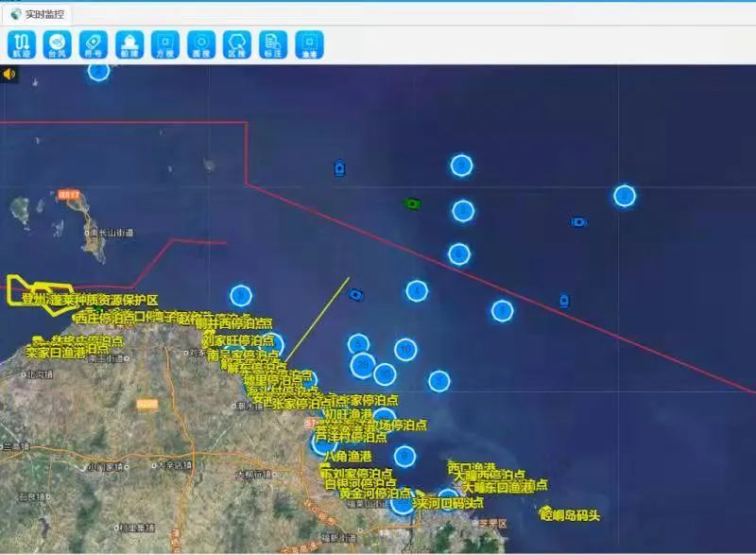Image resolution: width=756 pixels, height=555 pixels.
Task: Select the 圆搜 circle search tool
Action: 201,44
